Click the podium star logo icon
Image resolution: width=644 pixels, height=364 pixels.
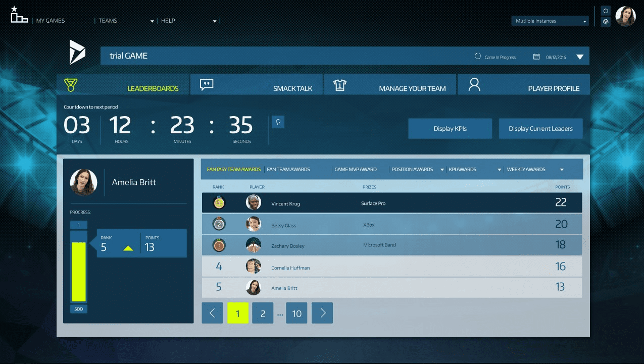point(19,15)
